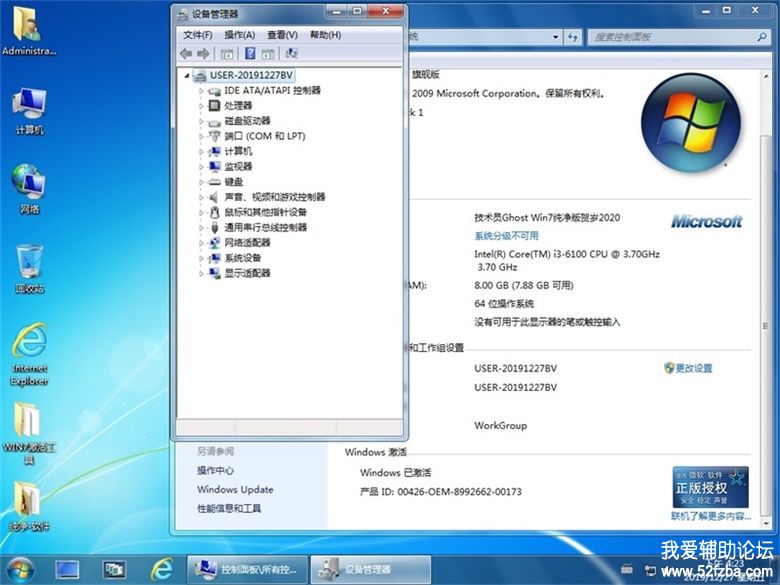Expand the 网络适配器 node
The width and height of the screenshot is (780, 585).
tap(201, 243)
